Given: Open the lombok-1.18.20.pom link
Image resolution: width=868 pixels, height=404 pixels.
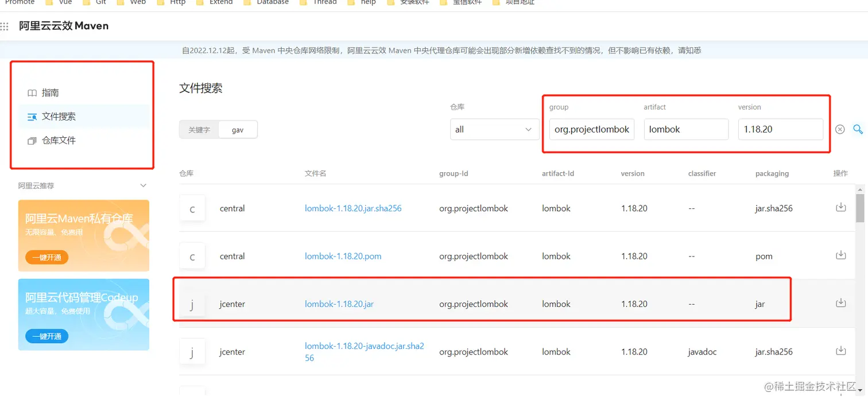Looking at the screenshot, I should tap(343, 256).
